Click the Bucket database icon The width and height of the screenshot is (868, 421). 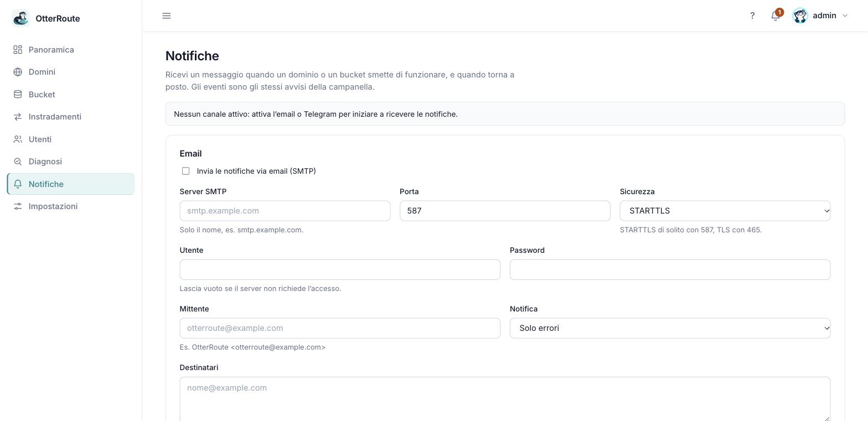pos(18,95)
